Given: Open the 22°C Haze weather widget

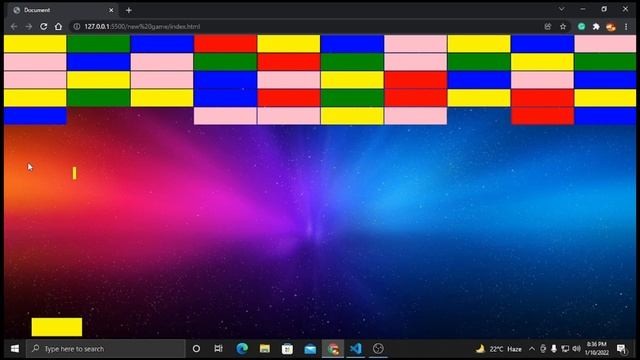Looking at the screenshot, I should pos(499,349).
